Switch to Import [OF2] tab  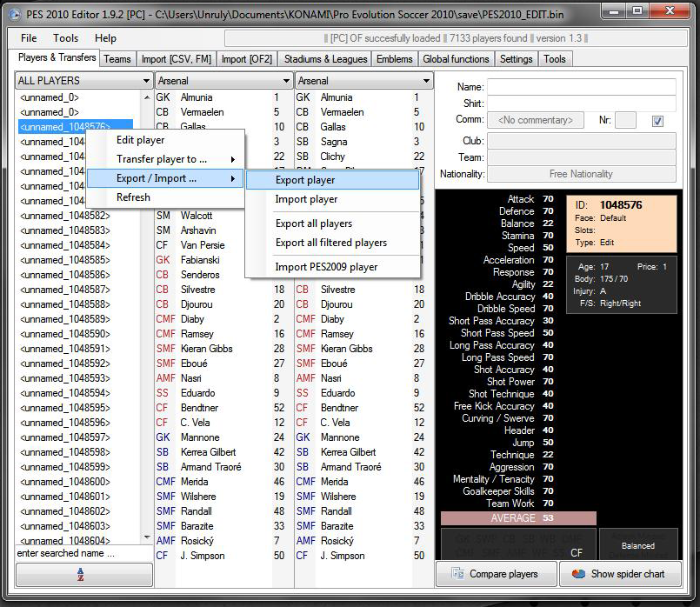246,59
